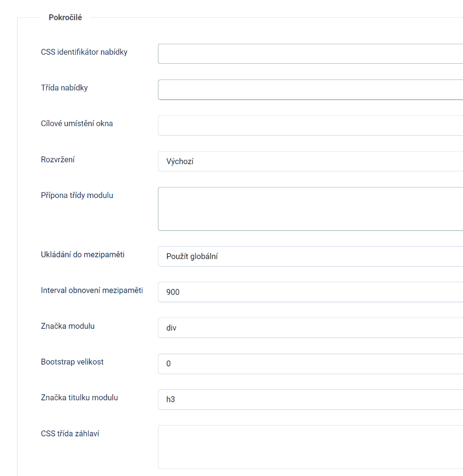Click the Pokročilé section heading
463x476 pixels.
pyautogui.click(x=65, y=17)
